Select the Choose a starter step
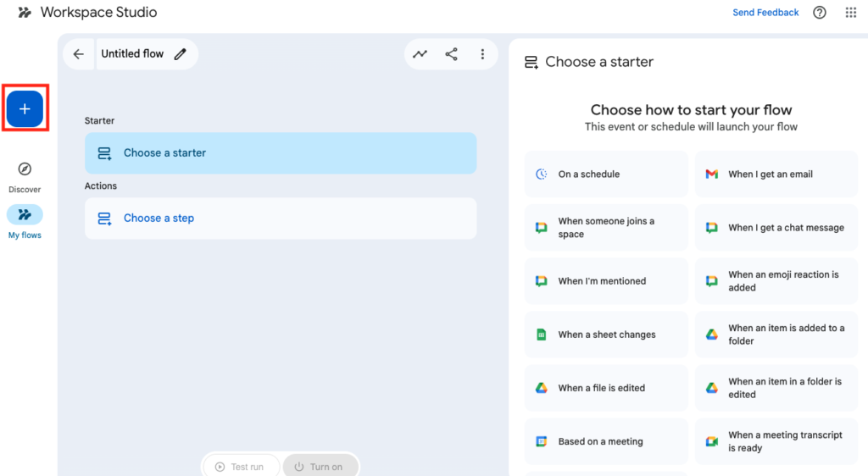Viewport: 868px width, 476px height. point(280,153)
